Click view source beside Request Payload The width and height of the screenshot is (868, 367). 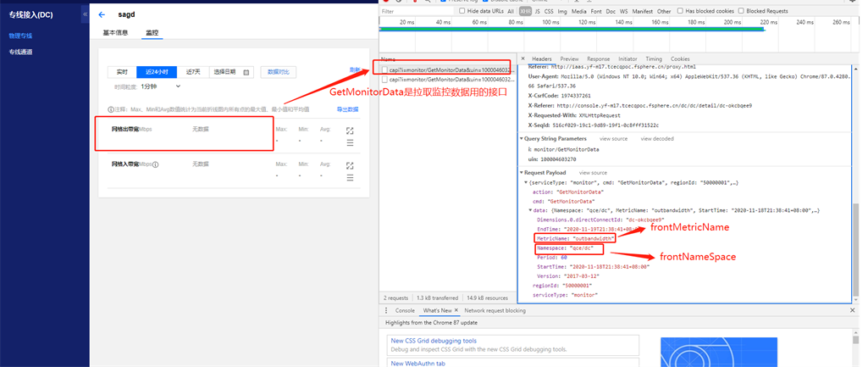593,173
